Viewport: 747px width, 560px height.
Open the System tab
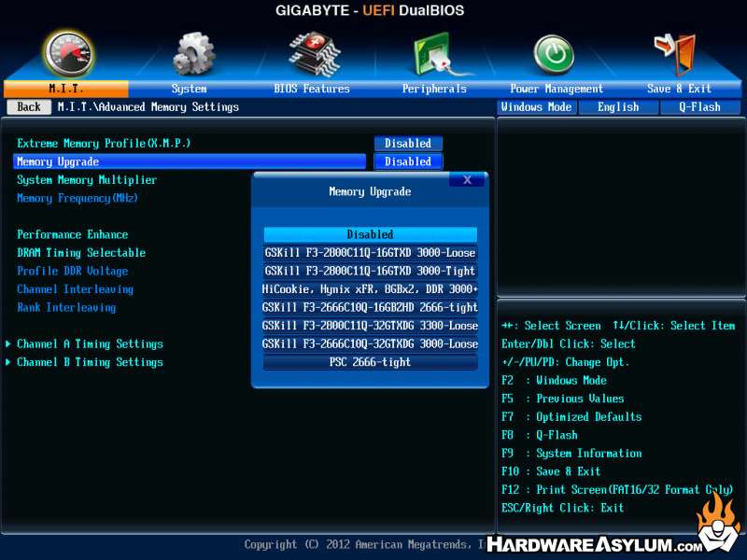click(x=190, y=89)
